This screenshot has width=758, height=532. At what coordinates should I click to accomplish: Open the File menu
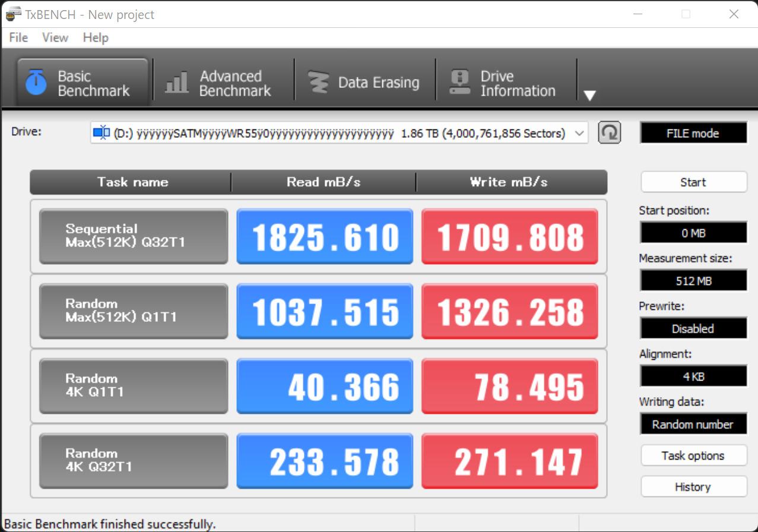(x=18, y=37)
